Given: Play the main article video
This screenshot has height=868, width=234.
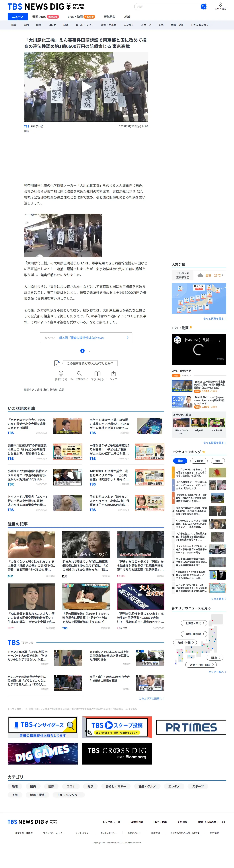Looking at the screenshot, I should point(86,87).
